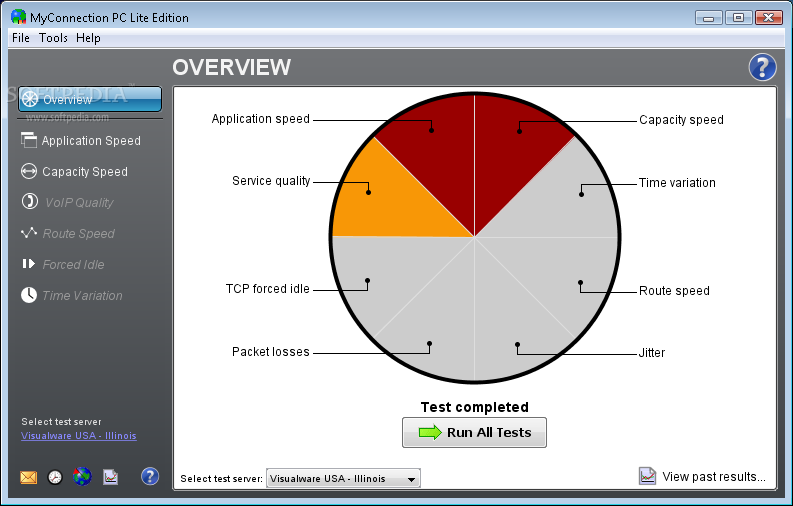Open the File menu

tap(21, 38)
